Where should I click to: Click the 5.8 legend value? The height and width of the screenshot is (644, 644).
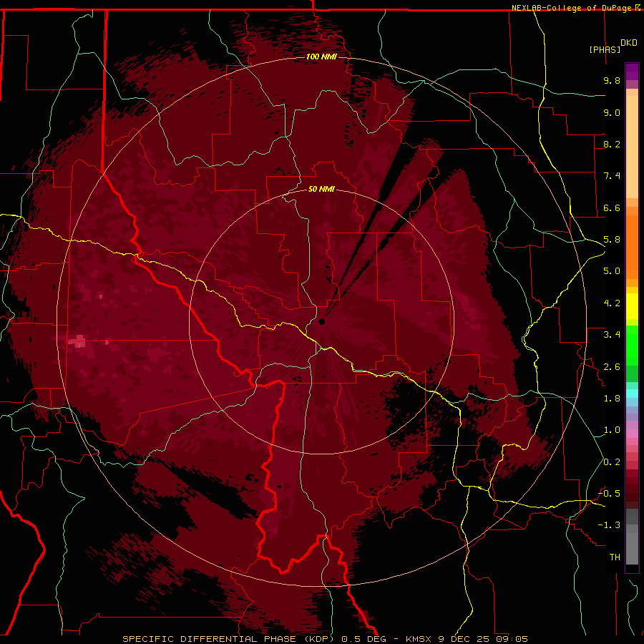click(x=612, y=240)
